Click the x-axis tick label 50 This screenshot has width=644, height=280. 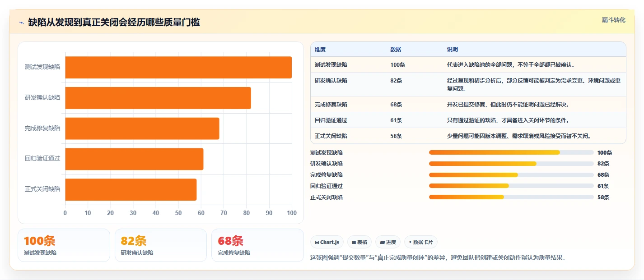pos(178,213)
